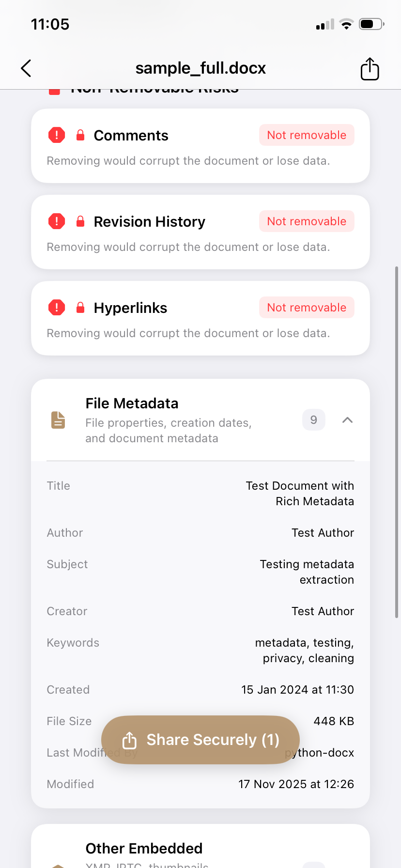Tap the Not removable badge on Hyperlinks
This screenshot has width=401, height=868.
coord(306,308)
